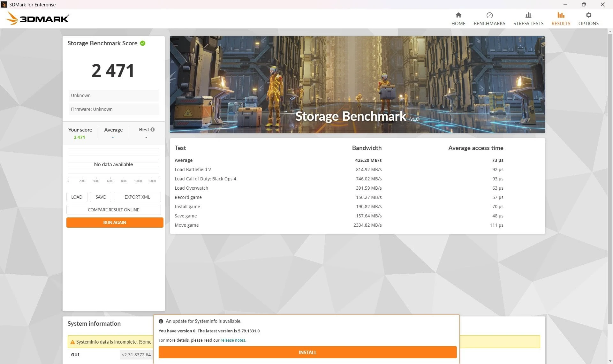Install the SystemInfo update
The height and width of the screenshot is (364, 613).
point(307,352)
